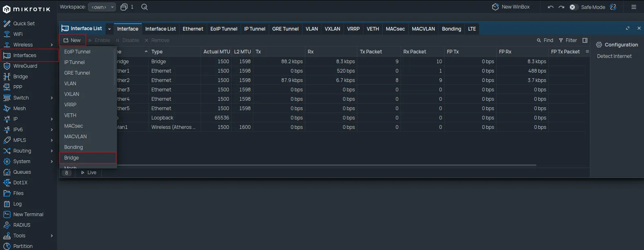Click the undo arrow icon
Viewport: 644px width, 250px height.
551,7
